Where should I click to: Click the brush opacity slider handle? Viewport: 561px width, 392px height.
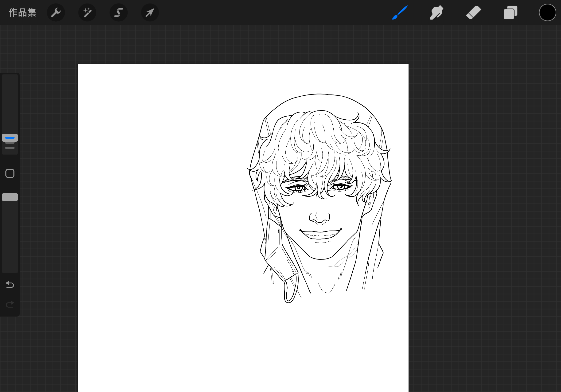10,197
